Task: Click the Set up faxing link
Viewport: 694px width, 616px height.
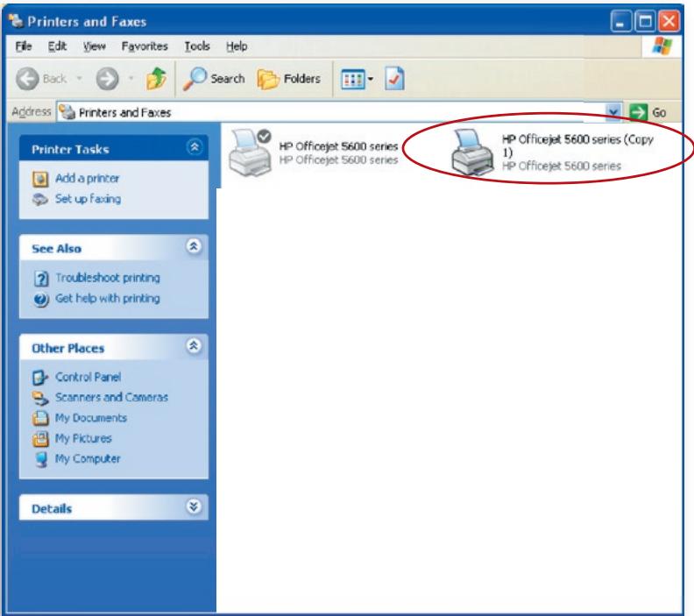Action: click(89, 199)
